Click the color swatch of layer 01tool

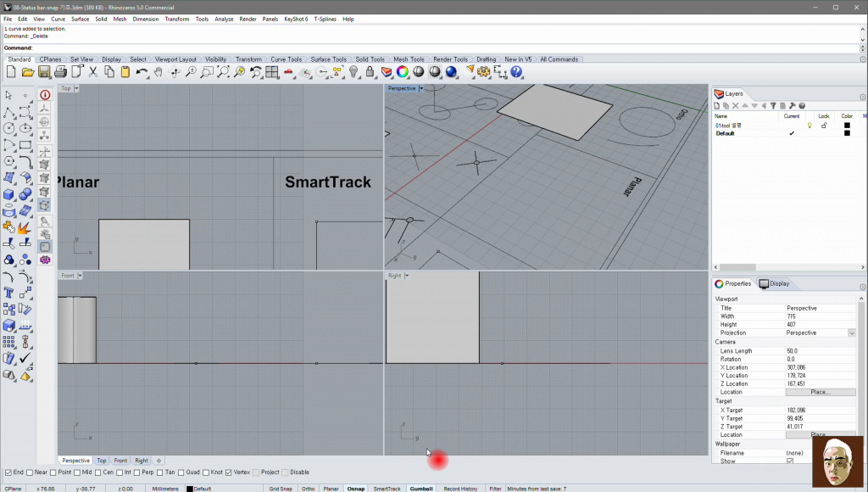click(847, 126)
